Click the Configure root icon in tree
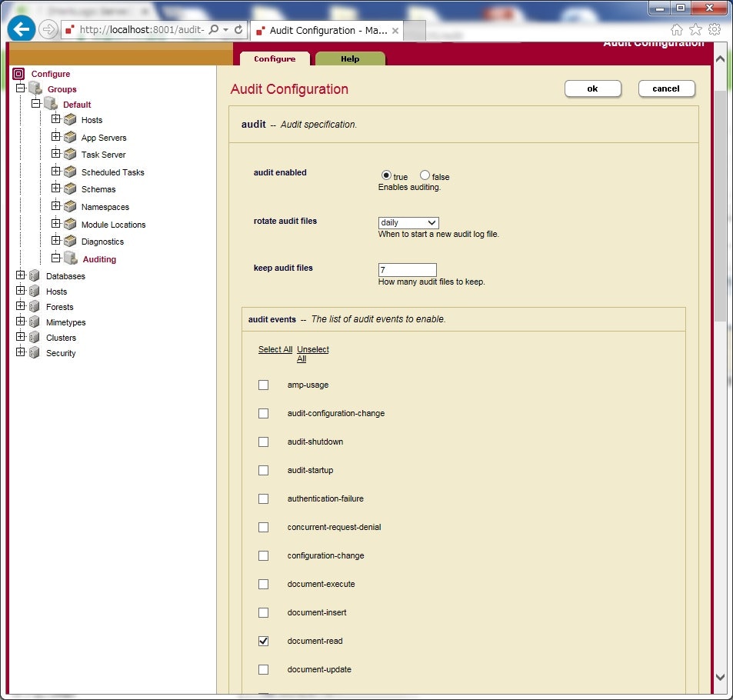The width and height of the screenshot is (733, 700). [x=18, y=74]
